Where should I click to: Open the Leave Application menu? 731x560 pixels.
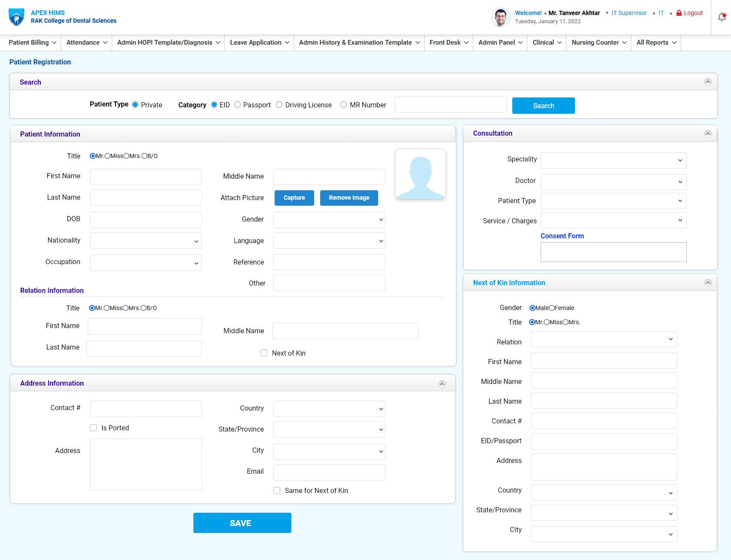260,43
